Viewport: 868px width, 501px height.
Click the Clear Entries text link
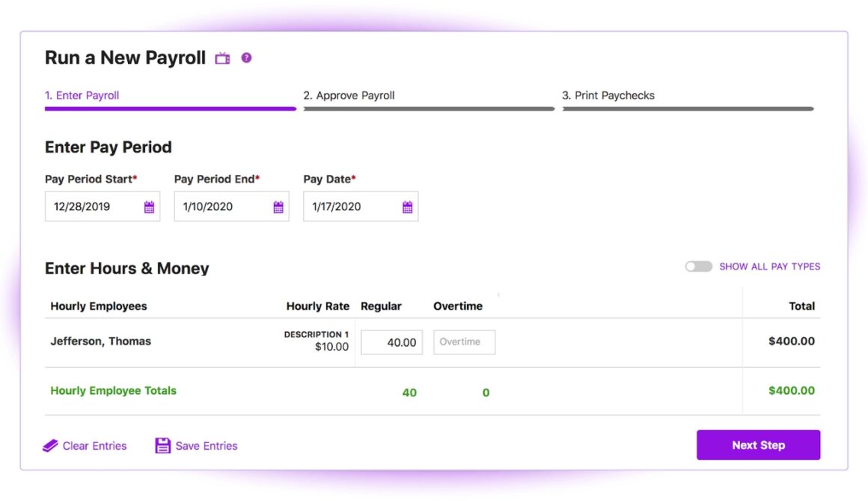(94, 446)
